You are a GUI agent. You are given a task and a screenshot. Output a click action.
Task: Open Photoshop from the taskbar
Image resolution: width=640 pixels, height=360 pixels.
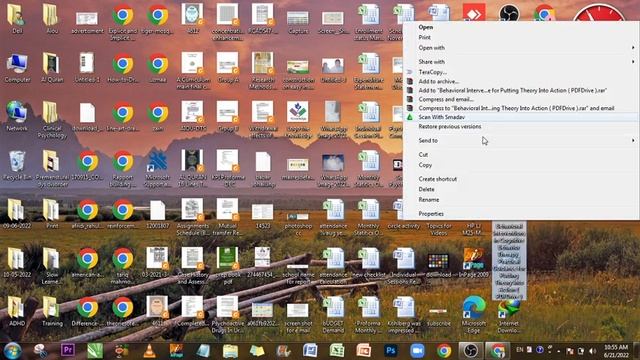pyautogui.click(x=391, y=351)
